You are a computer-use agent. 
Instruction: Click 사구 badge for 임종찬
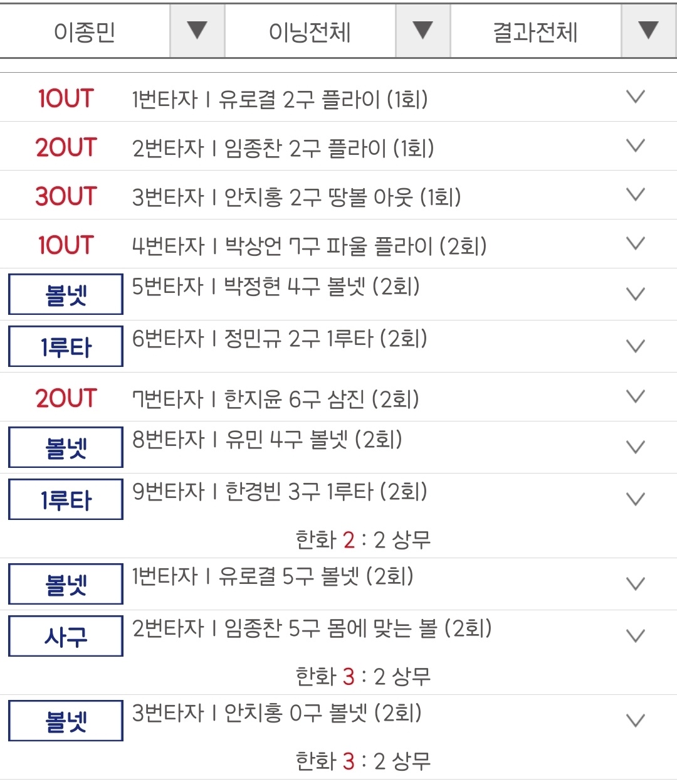click(x=66, y=636)
